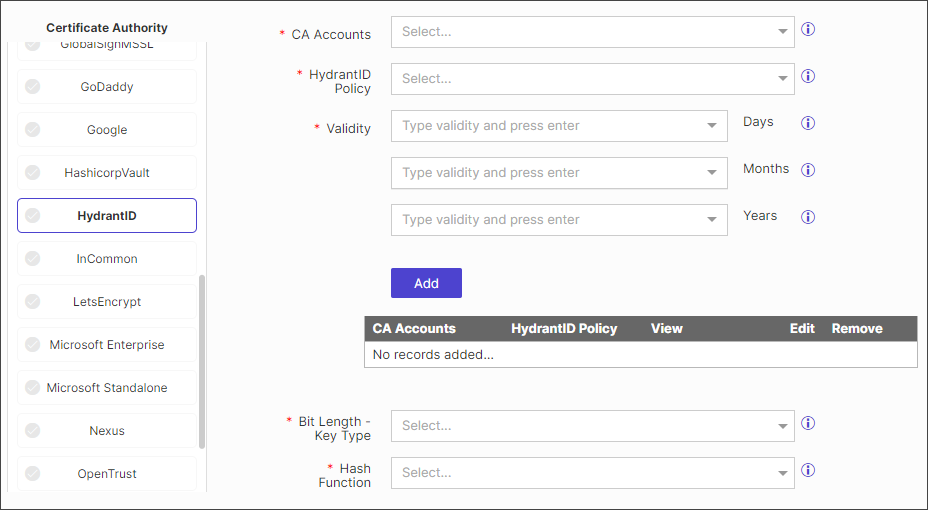Pick InCommon certificate authority
Image resolution: width=928 pixels, height=510 pixels.
107,259
